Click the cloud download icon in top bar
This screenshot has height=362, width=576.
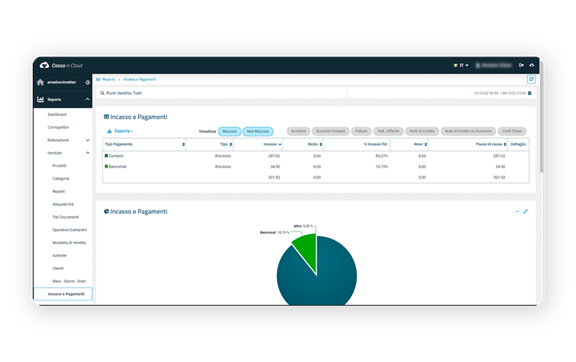click(532, 65)
